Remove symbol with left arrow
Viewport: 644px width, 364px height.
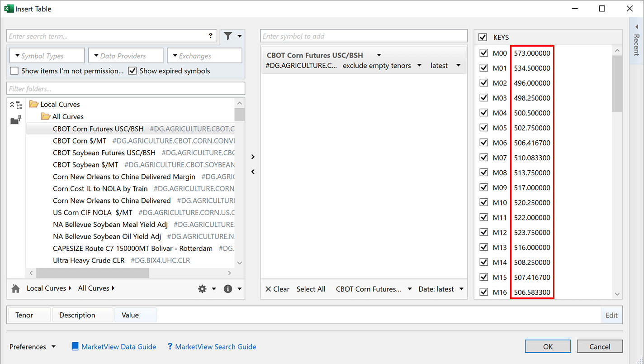point(253,172)
